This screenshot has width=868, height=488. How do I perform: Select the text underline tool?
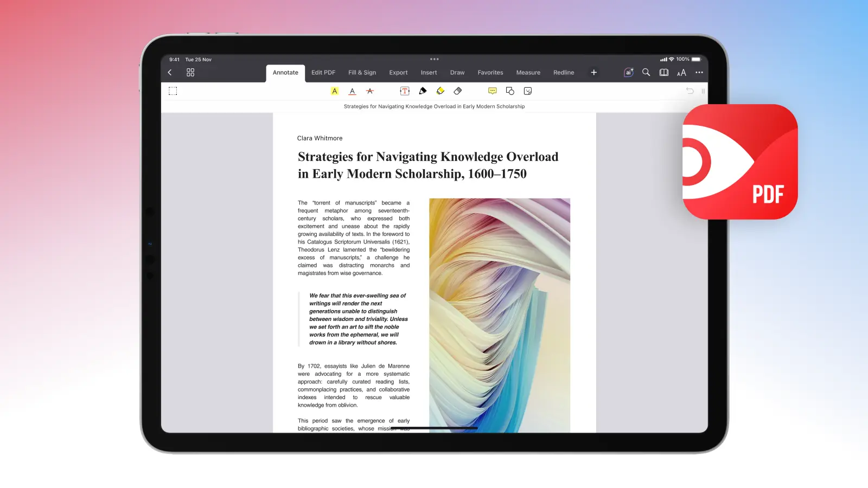pyautogui.click(x=352, y=91)
